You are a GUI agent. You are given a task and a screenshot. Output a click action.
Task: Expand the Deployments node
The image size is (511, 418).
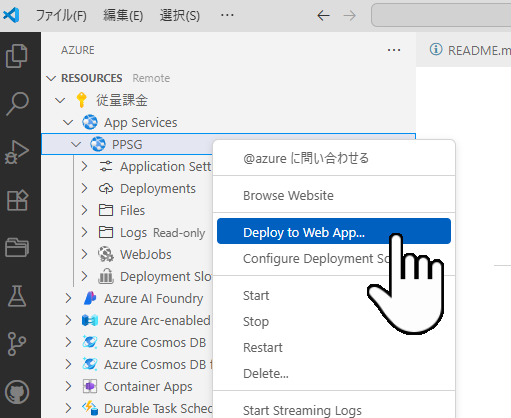(85, 188)
